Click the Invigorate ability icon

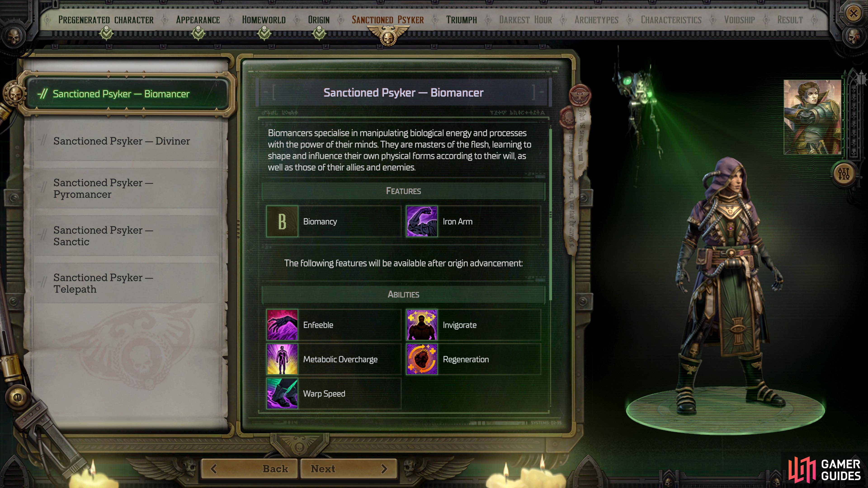point(422,325)
